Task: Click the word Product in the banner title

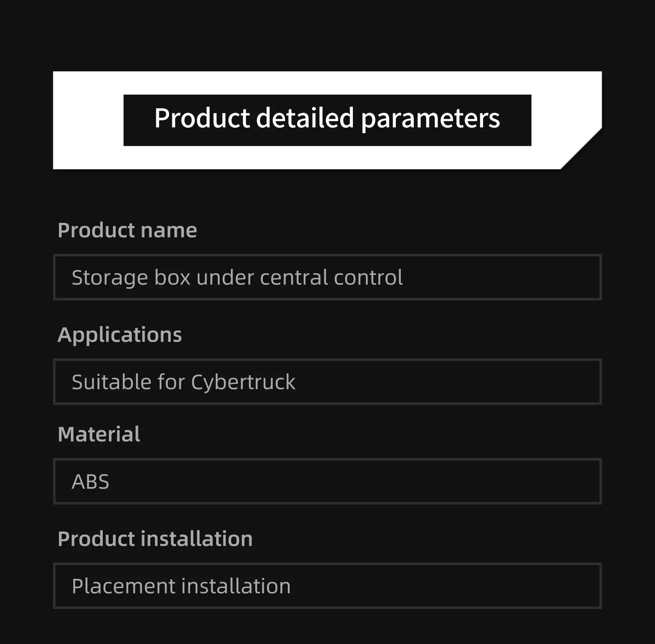Action: [x=202, y=118]
